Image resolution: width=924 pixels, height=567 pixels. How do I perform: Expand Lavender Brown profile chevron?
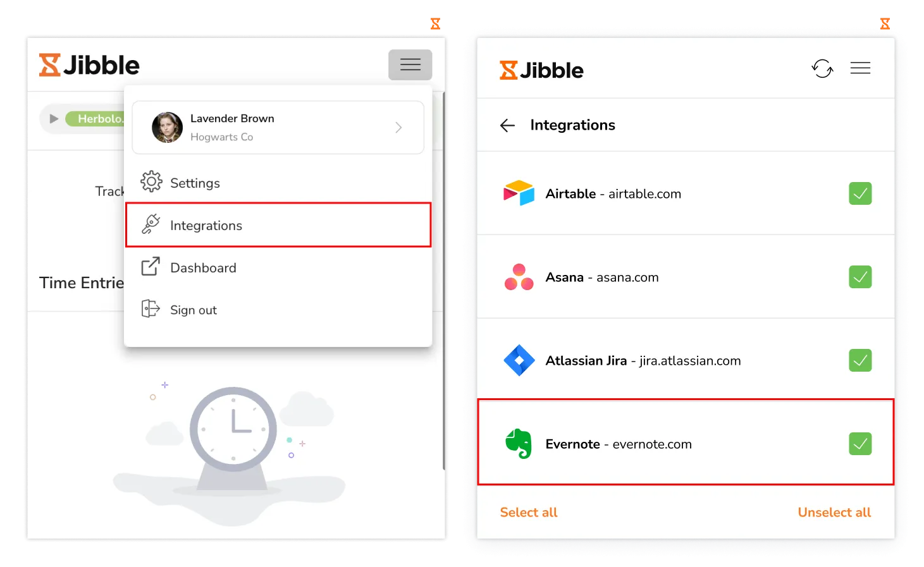tap(398, 128)
